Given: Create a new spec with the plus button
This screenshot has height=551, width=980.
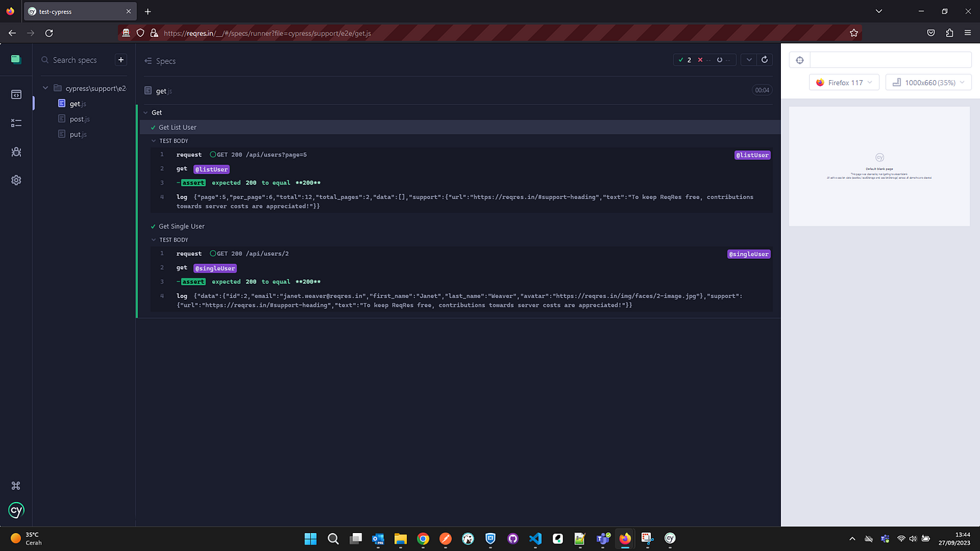Looking at the screenshot, I should coord(121,60).
